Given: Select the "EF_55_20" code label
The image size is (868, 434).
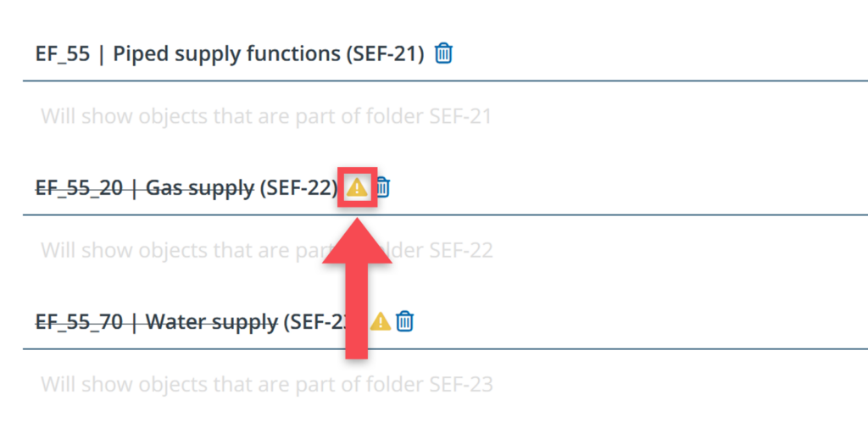Looking at the screenshot, I should (x=79, y=187).
